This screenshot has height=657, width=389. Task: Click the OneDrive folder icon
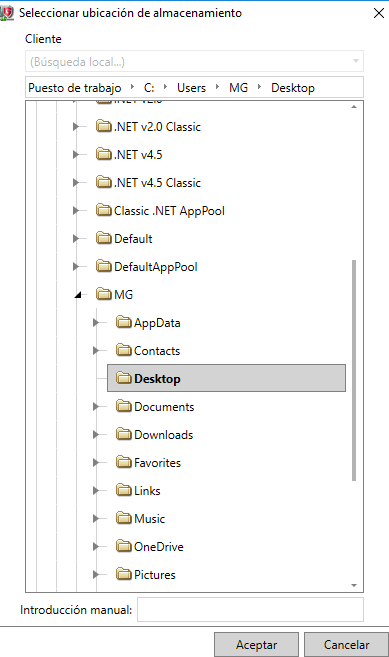pyautogui.click(x=124, y=546)
